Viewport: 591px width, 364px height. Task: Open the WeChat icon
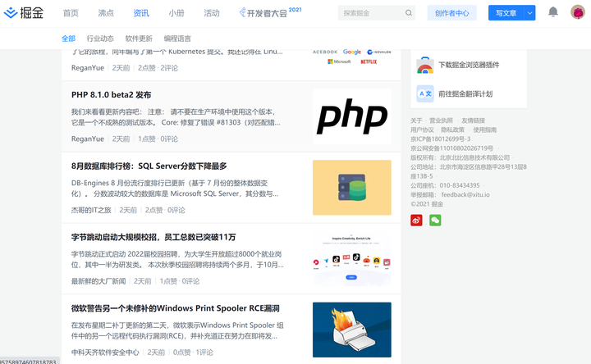coord(435,221)
